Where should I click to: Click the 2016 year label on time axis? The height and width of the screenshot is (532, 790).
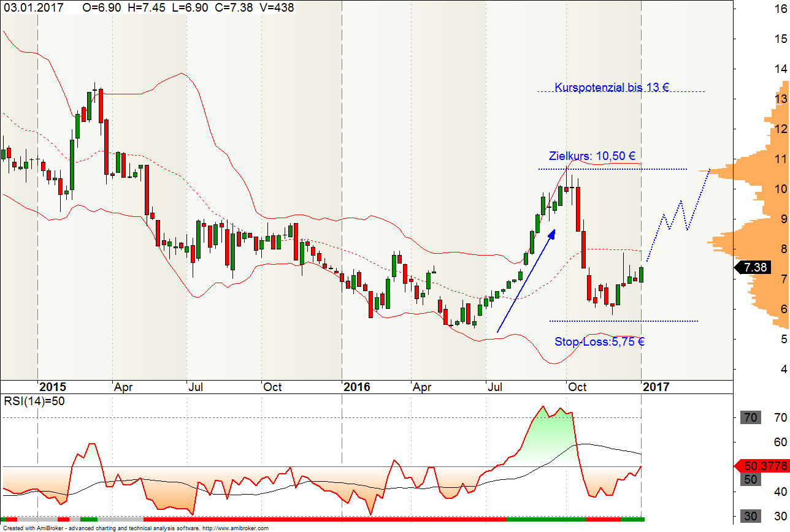tap(356, 387)
